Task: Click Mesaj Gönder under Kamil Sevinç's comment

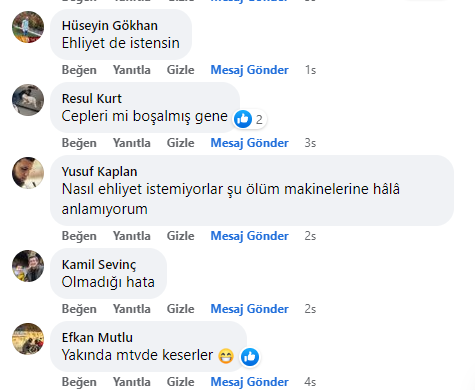Action: pyautogui.click(x=250, y=309)
